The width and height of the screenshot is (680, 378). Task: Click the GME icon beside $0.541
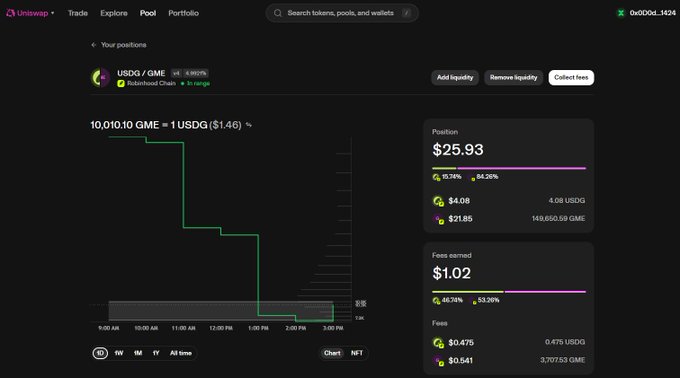click(x=438, y=361)
